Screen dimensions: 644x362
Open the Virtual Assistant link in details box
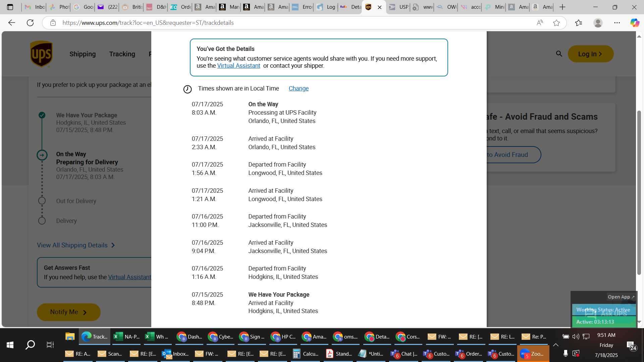coord(238,66)
